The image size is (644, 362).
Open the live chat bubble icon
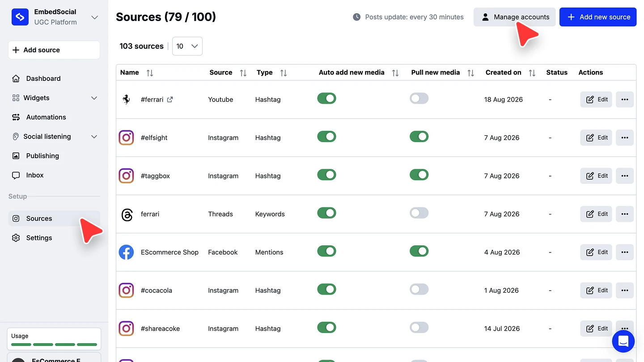tap(623, 341)
